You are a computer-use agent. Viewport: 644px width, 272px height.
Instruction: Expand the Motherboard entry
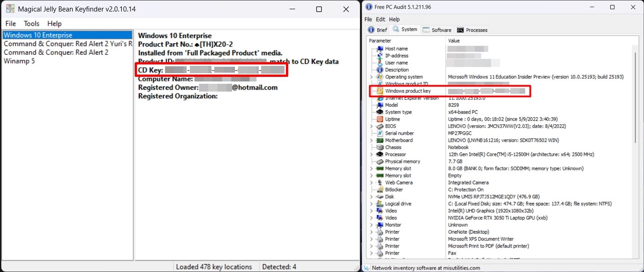tap(371, 140)
